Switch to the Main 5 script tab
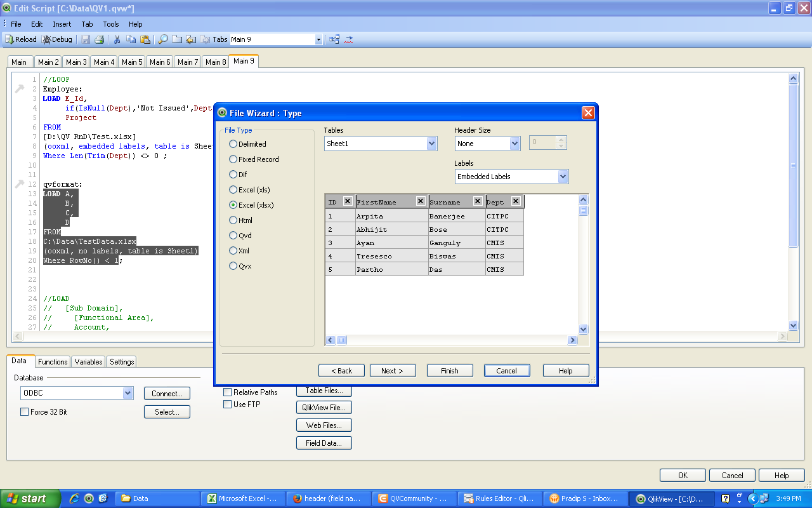Image resolution: width=812 pixels, height=508 pixels. [x=132, y=62]
